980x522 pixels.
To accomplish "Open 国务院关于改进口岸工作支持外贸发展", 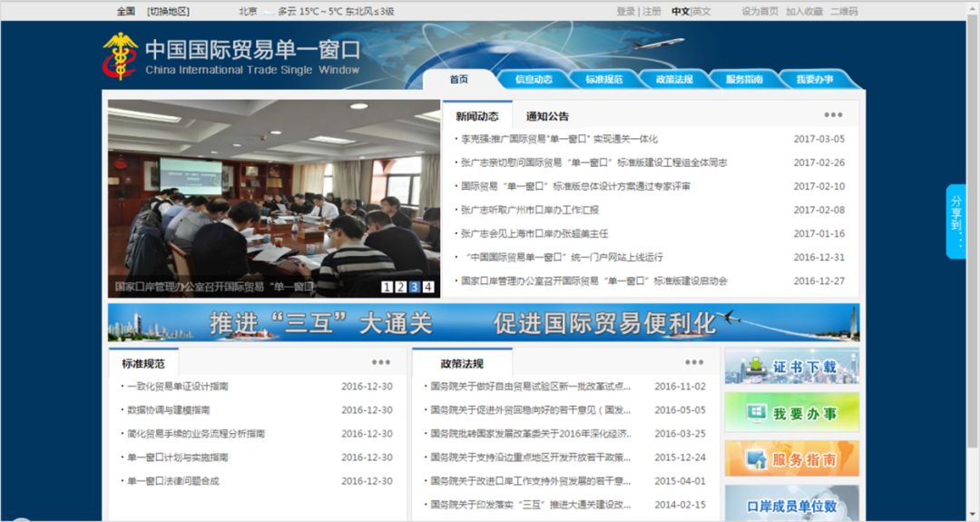I will click(x=530, y=481).
